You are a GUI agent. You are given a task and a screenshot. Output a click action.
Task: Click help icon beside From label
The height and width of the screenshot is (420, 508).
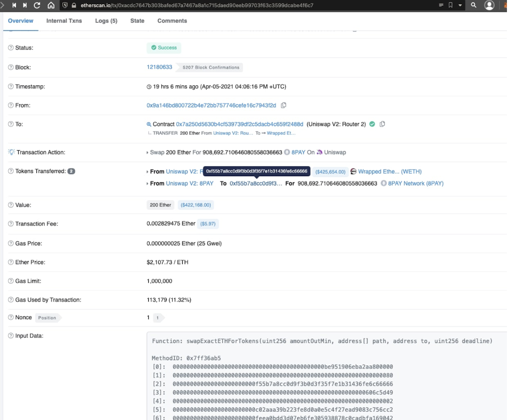coord(11,105)
